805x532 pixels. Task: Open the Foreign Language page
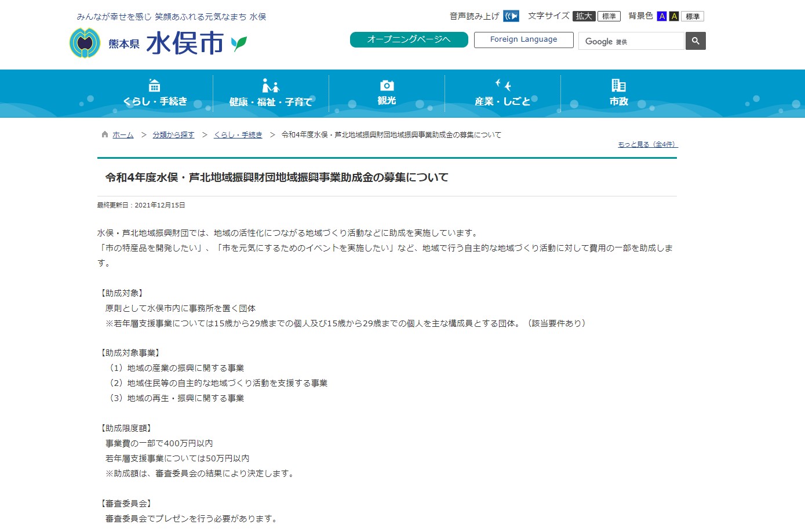[x=523, y=39]
